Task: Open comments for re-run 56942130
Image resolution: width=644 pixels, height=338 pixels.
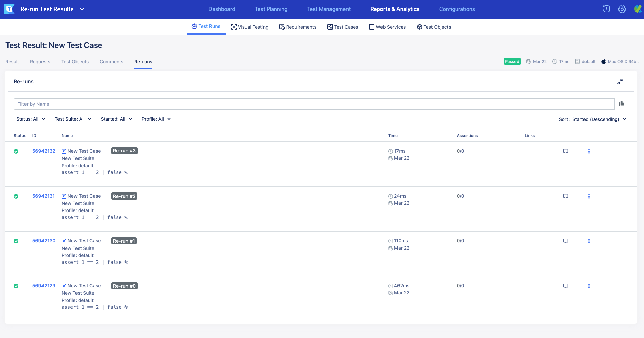Action: 566,241
